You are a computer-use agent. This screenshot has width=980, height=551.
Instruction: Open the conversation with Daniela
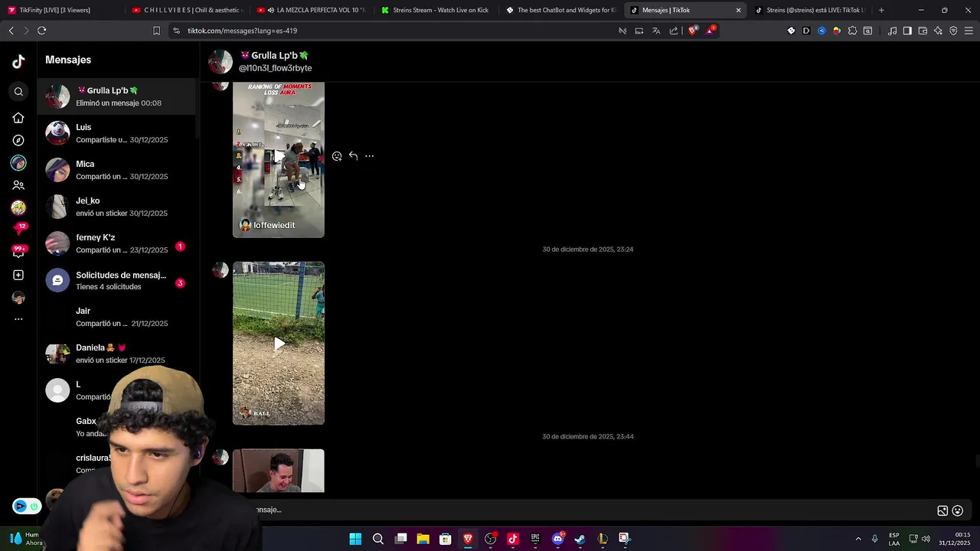[x=116, y=354]
